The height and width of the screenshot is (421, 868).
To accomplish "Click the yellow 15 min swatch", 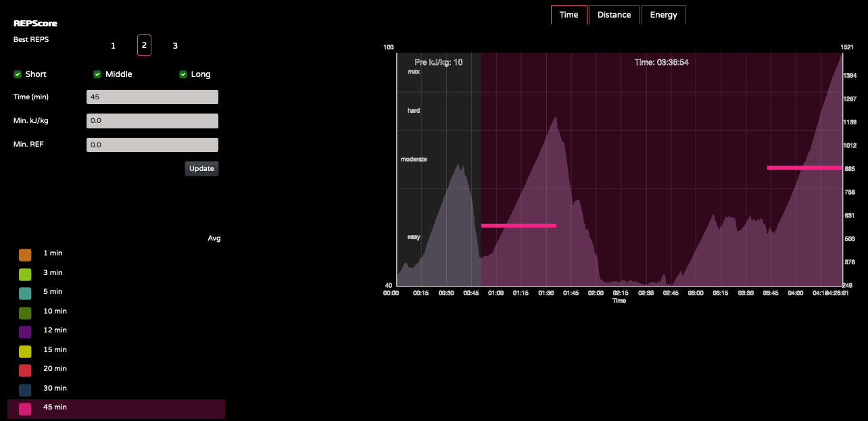I will tap(25, 351).
